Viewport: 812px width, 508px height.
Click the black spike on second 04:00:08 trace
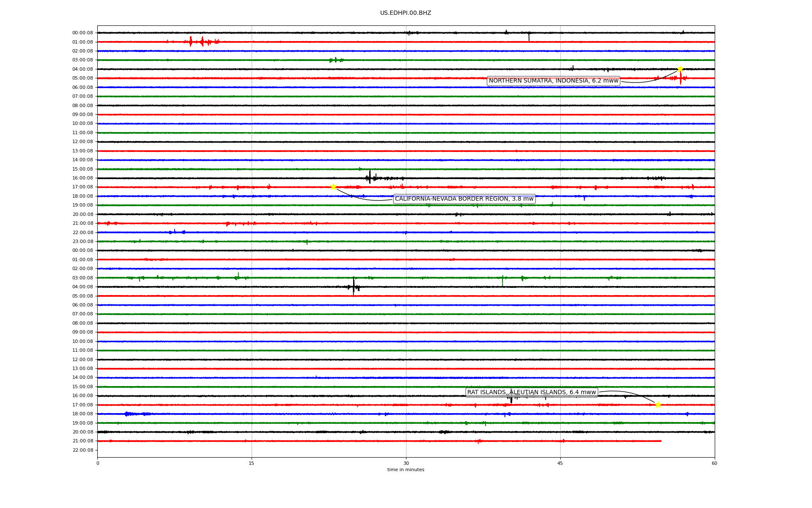354,286
